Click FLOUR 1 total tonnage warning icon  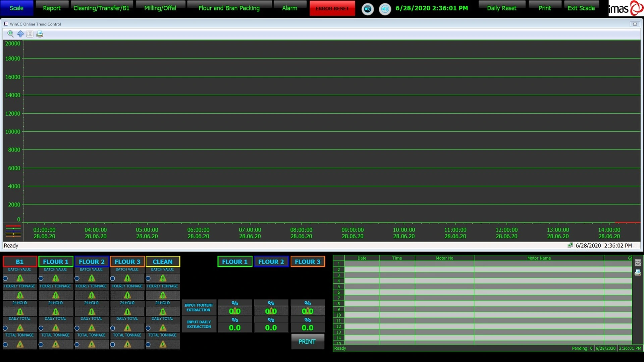coord(56,344)
